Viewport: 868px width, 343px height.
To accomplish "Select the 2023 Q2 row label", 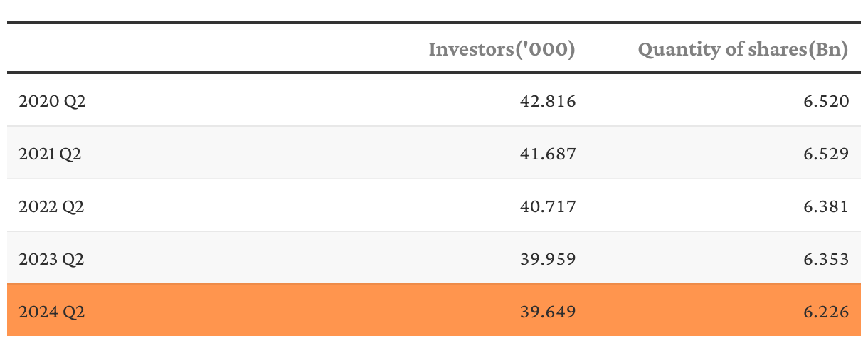I will [52, 260].
